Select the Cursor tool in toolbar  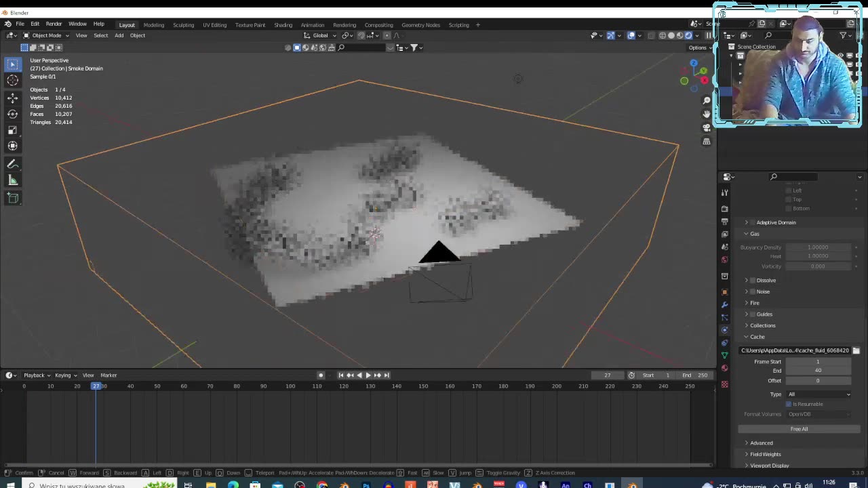click(12, 80)
